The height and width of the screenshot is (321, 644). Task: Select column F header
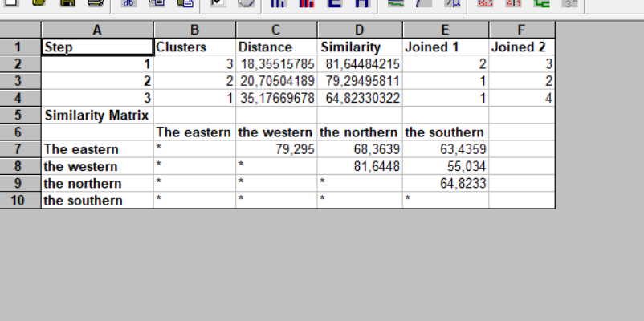(x=522, y=30)
